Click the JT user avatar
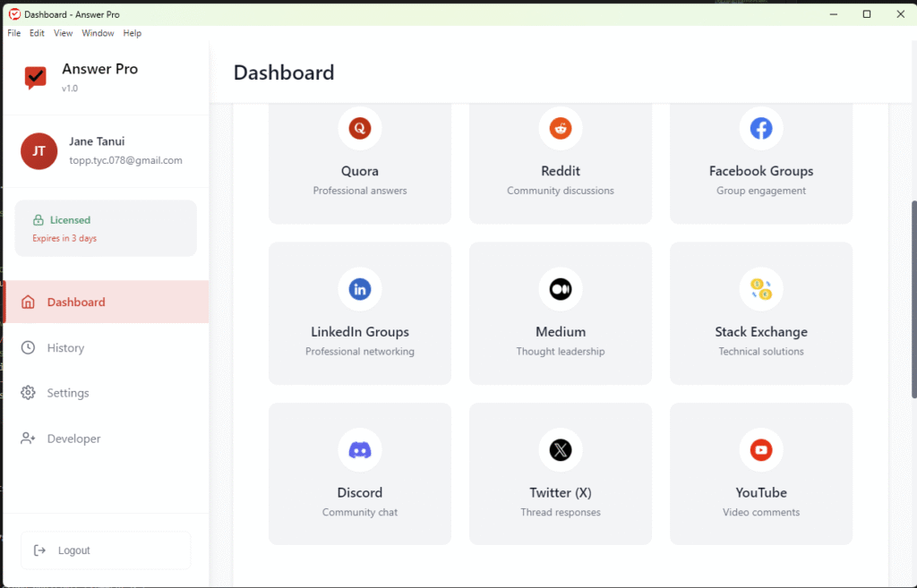The height and width of the screenshot is (588, 917). click(39, 150)
